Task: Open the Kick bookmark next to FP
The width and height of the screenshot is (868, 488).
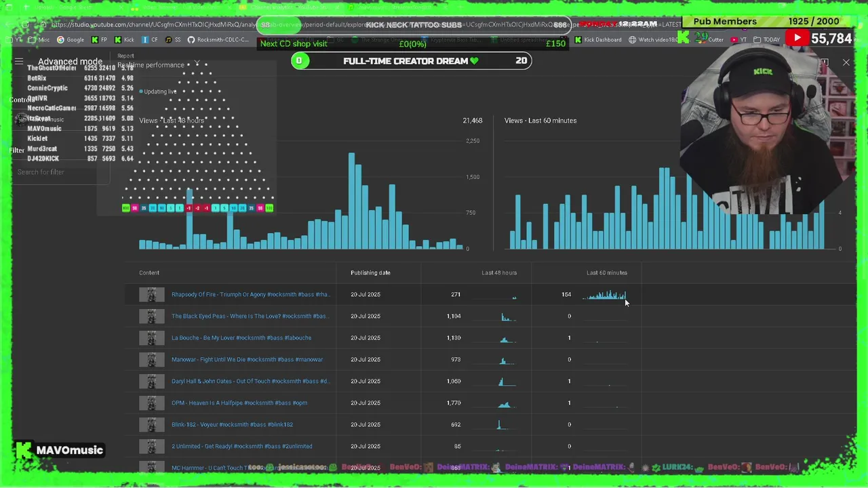Action: point(124,40)
